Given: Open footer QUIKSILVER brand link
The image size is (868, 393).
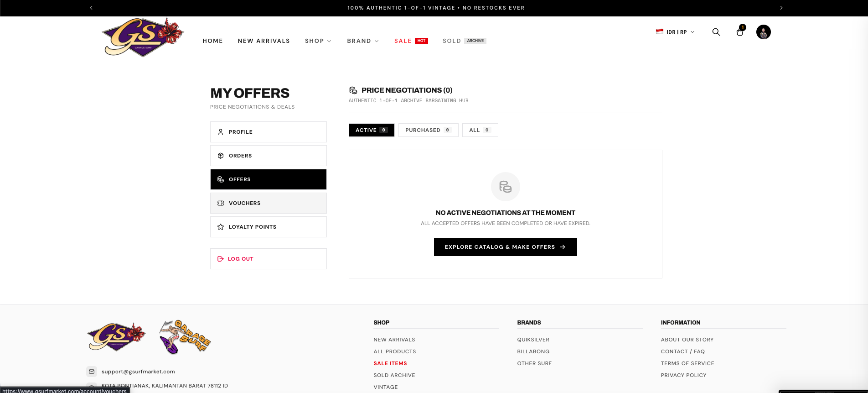Looking at the screenshot, I should coord(533,340).
